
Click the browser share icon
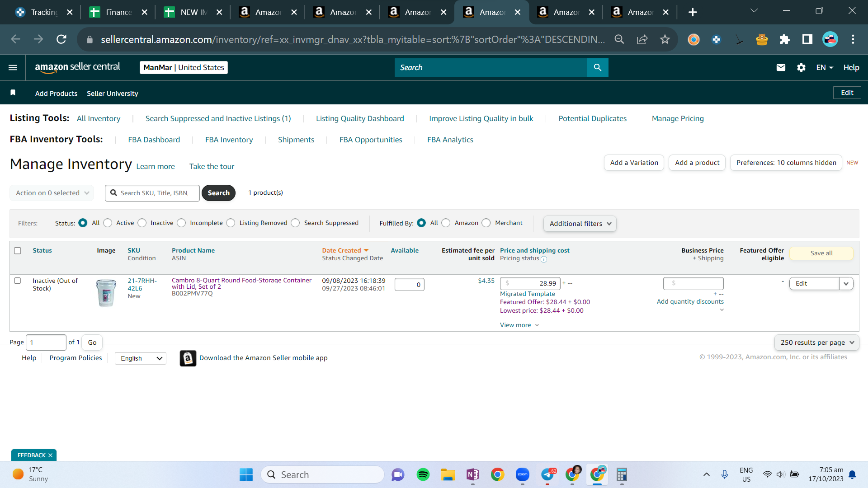[x=642, y=40]
